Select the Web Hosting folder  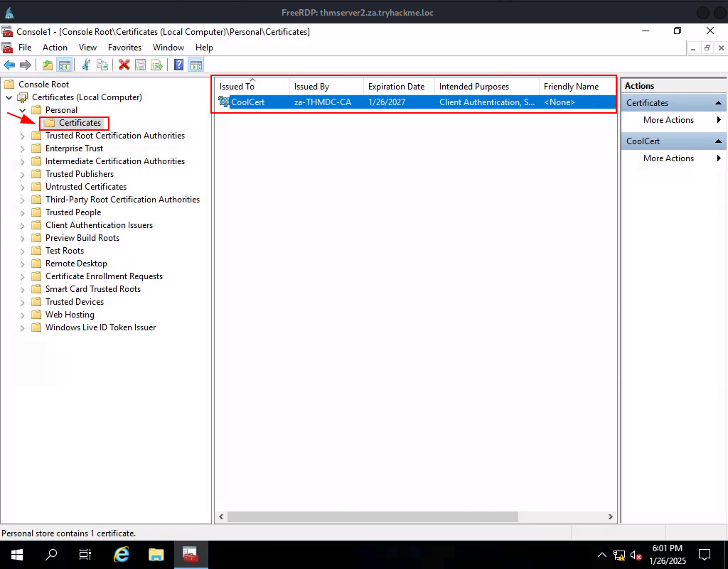tap(70, 315)
